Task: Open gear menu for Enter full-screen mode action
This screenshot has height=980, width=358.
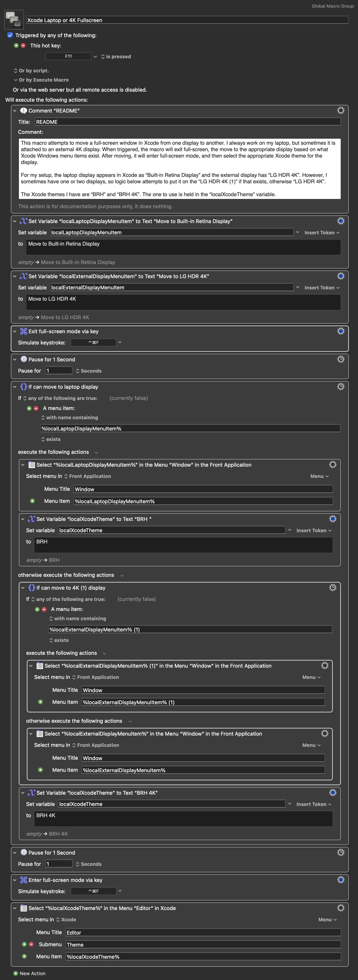Action: click(x=341, y=880)
